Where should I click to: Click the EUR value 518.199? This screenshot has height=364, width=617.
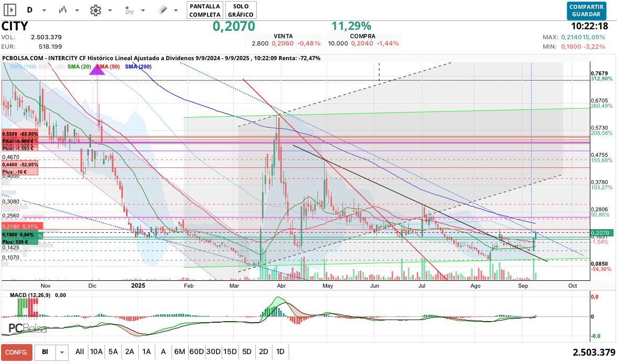point(50,47)
